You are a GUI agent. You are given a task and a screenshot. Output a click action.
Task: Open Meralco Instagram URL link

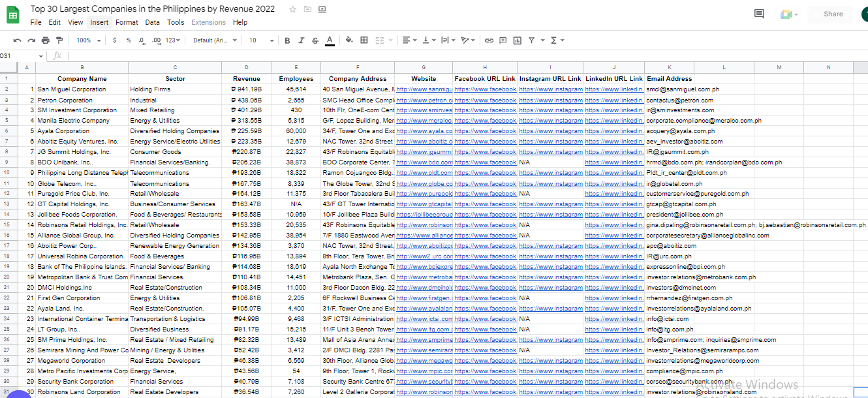coord(551,121)
